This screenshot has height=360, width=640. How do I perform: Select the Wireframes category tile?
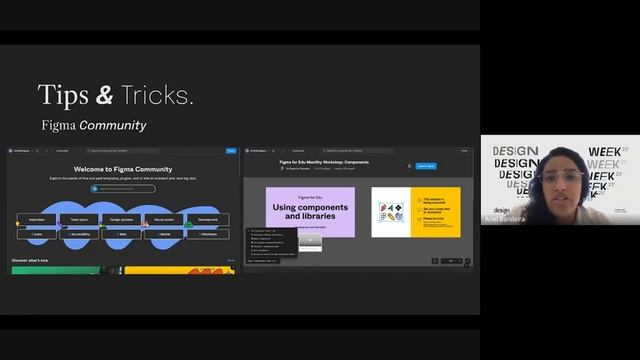(208, 234)
